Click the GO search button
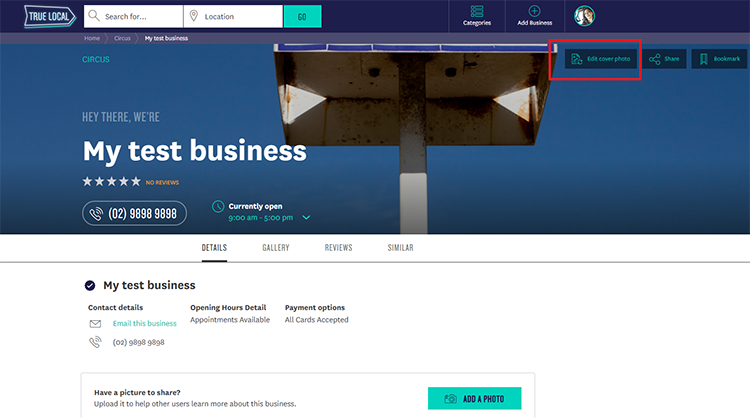750x418 pixels. tap(302, 16)
